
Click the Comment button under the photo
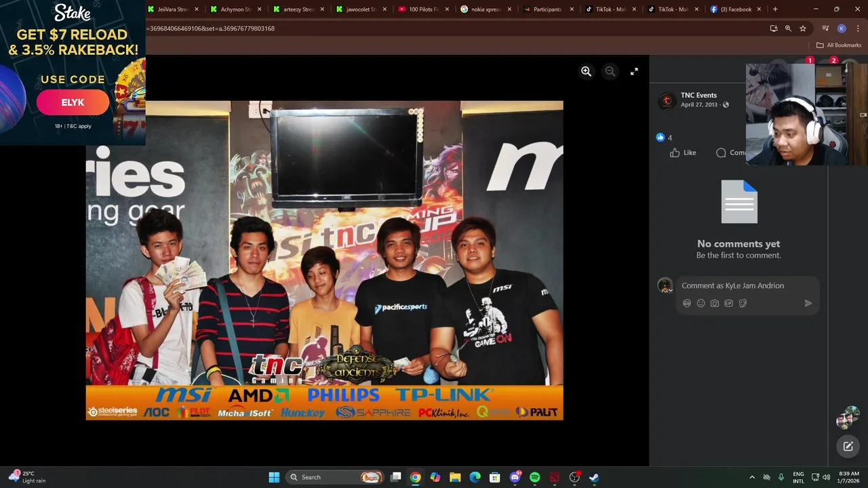731,152
